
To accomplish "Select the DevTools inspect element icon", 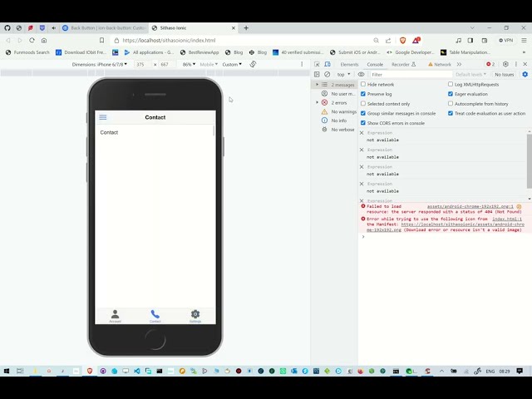I will click(317, 64).
